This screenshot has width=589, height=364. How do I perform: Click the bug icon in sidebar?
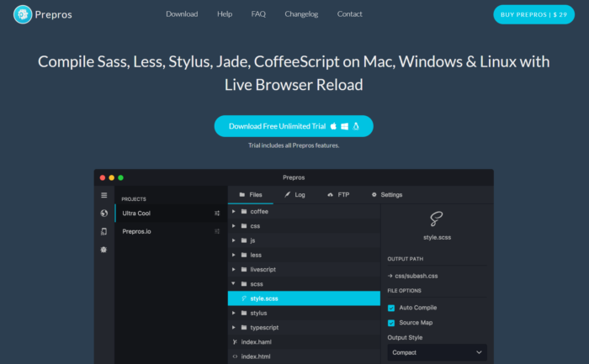[103, 250]
